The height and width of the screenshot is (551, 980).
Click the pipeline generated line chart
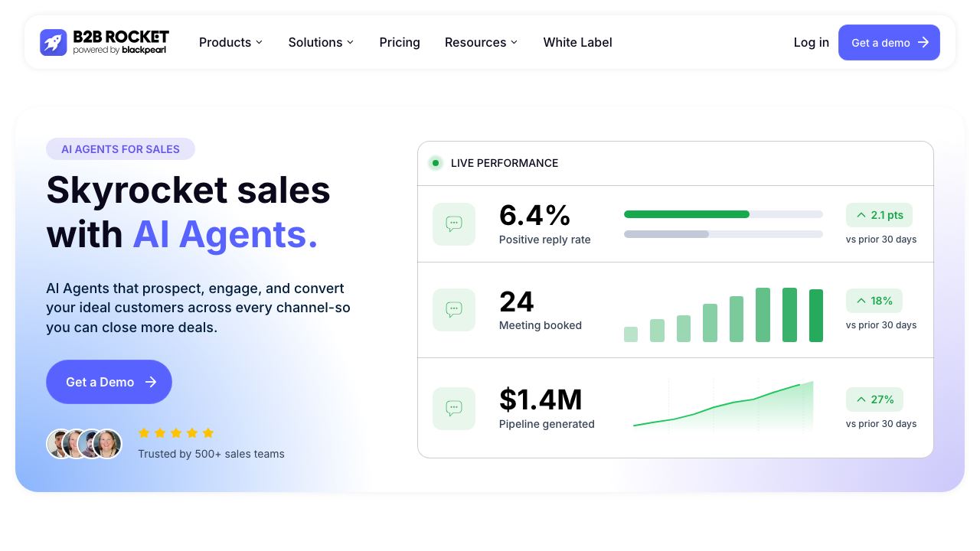724,406
